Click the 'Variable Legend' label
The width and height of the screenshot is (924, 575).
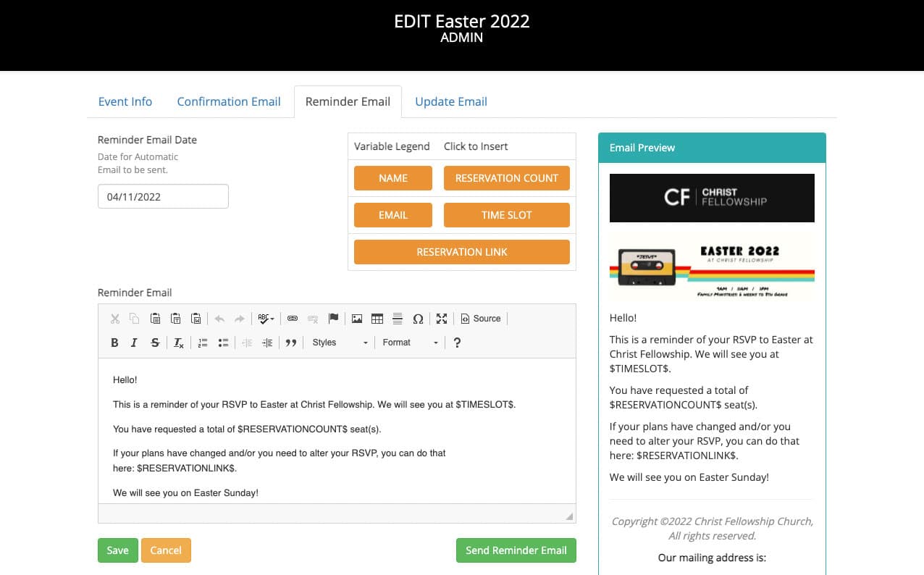tap(392, 146)
